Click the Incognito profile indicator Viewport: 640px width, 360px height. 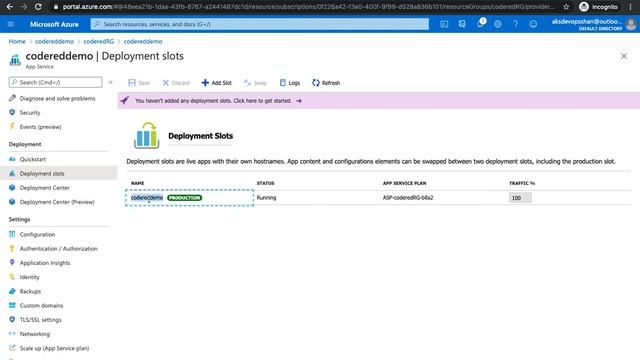tap(598, 7)
